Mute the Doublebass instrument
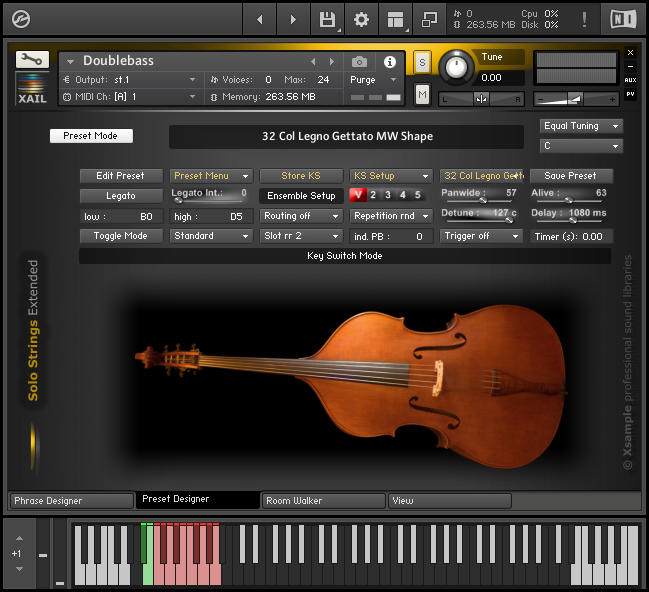The height and width of the screenshot is (592, 649). 422,94
